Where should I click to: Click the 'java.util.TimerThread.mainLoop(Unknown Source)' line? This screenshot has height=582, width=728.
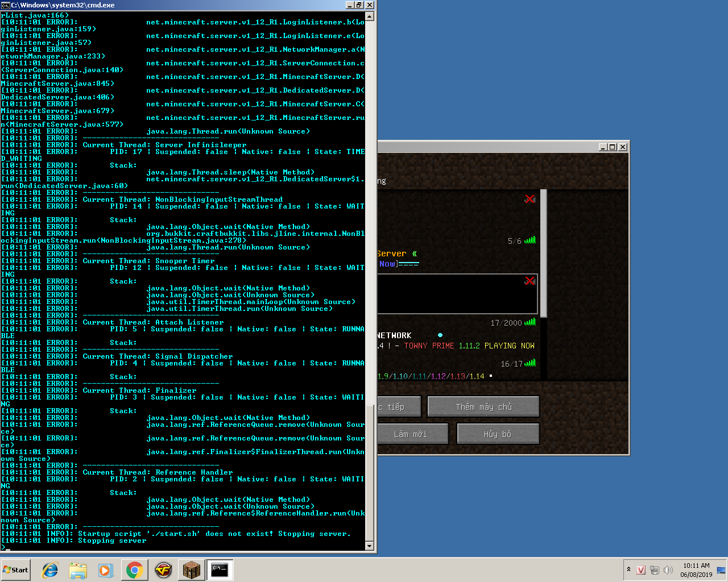(251, 302)
